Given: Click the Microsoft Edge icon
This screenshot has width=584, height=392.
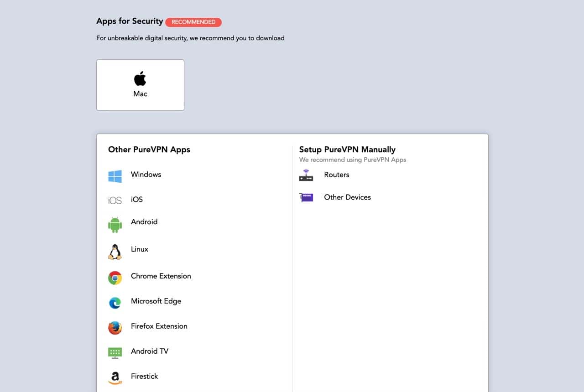Looking at the screenshot, I should pyautogui.click(x=115, y=303).
